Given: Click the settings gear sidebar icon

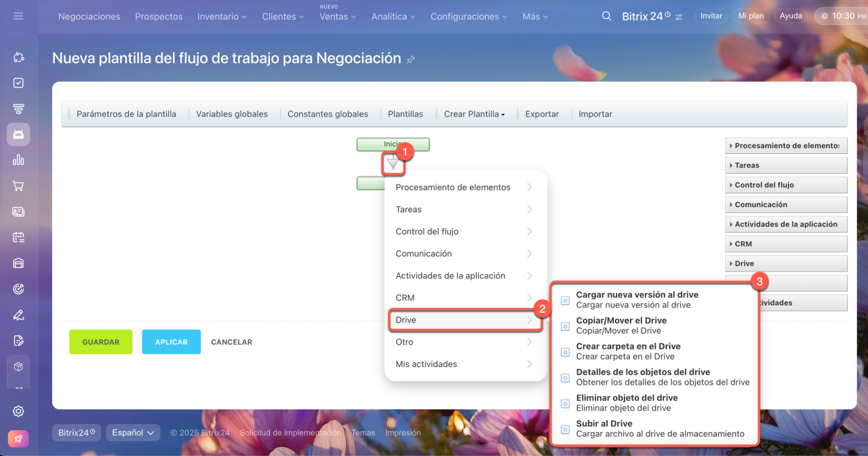Looking at the screenshot, I should [x=18, y=411].
